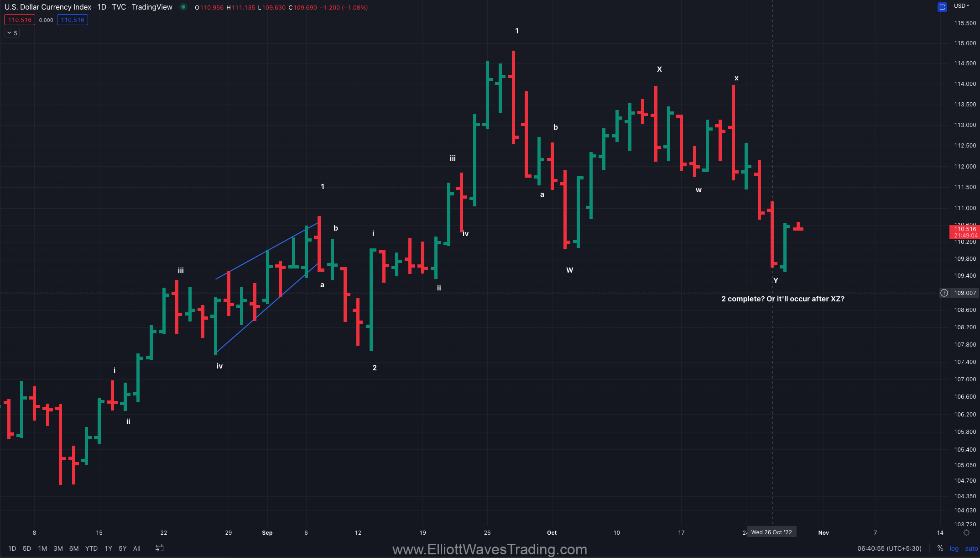Click the red 110.516 sell price box
Screen dimensions: 980x558
tap(20, 20)
